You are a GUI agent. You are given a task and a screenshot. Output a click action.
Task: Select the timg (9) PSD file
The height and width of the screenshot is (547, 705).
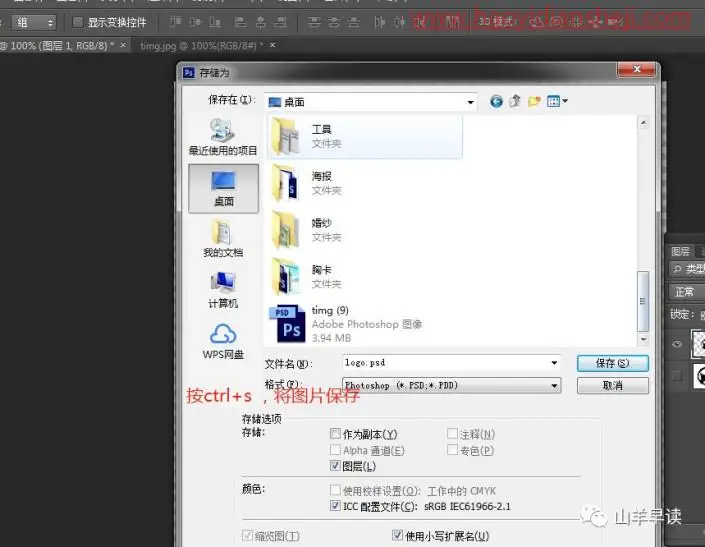365,324
